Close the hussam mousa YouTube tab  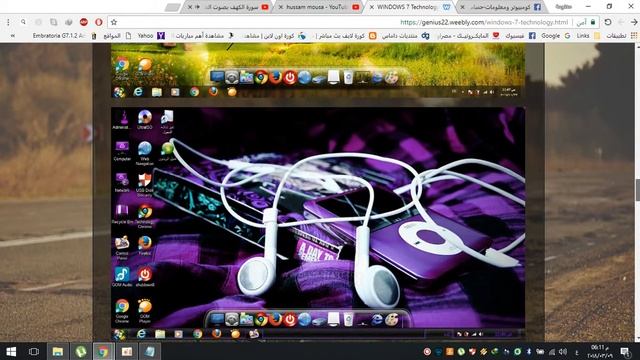(281, 7)
